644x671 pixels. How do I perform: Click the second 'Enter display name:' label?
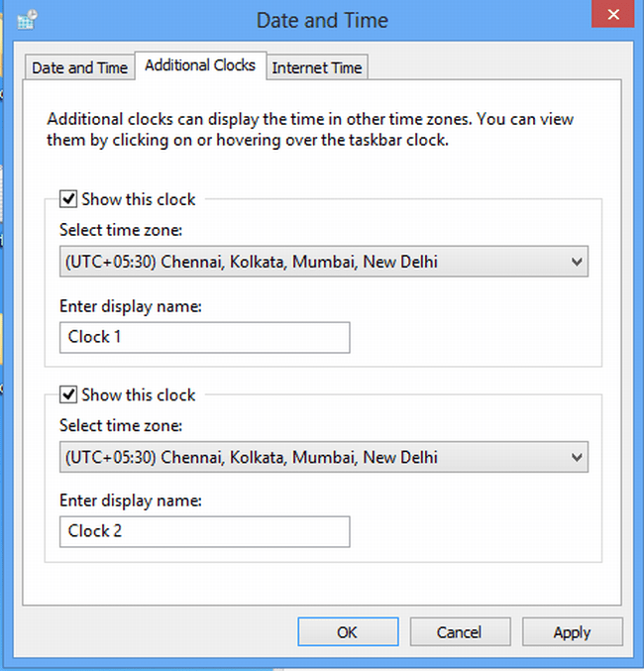pos(131,501)
